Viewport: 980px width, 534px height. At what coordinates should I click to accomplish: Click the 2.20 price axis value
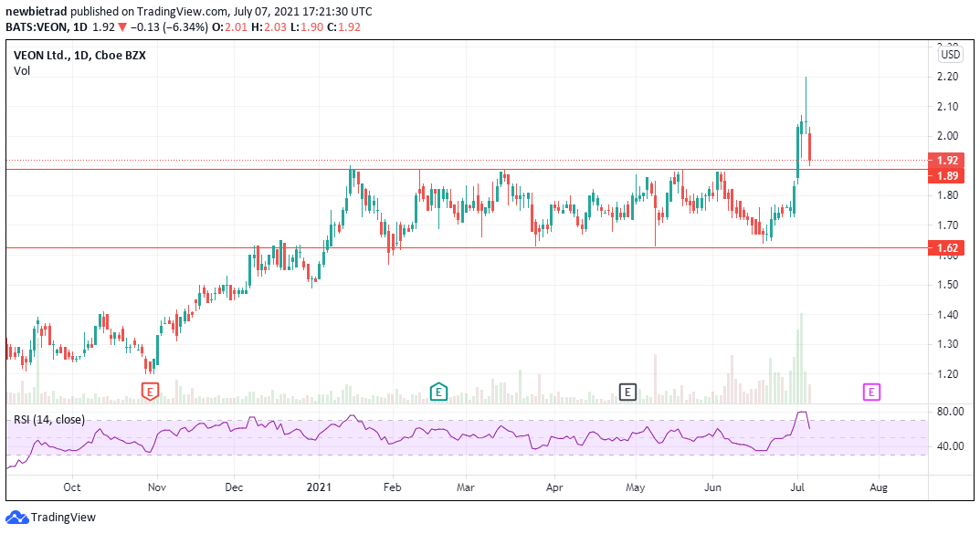click(947, 76)
